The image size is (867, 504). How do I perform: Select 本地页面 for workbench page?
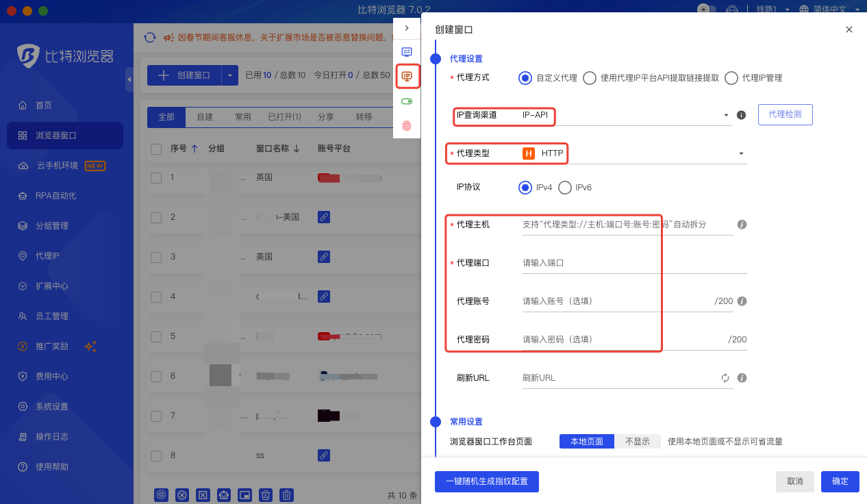click(x=587, y=442)
